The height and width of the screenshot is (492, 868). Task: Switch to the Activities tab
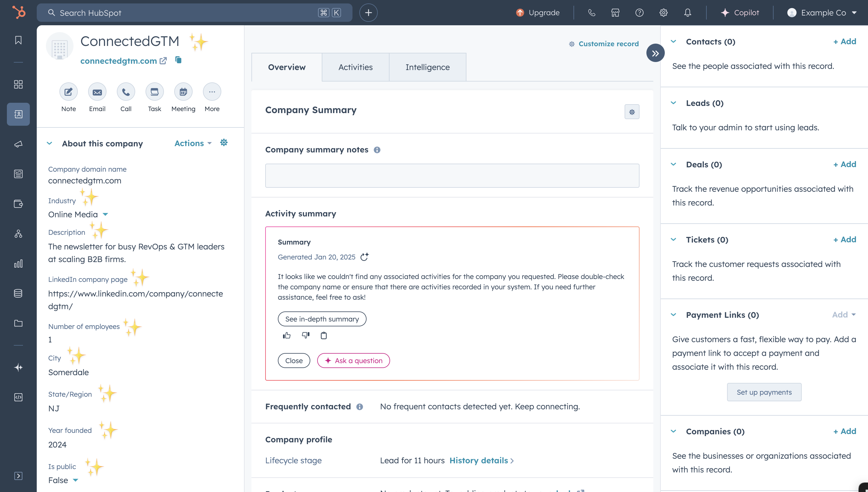pos(355,67)
